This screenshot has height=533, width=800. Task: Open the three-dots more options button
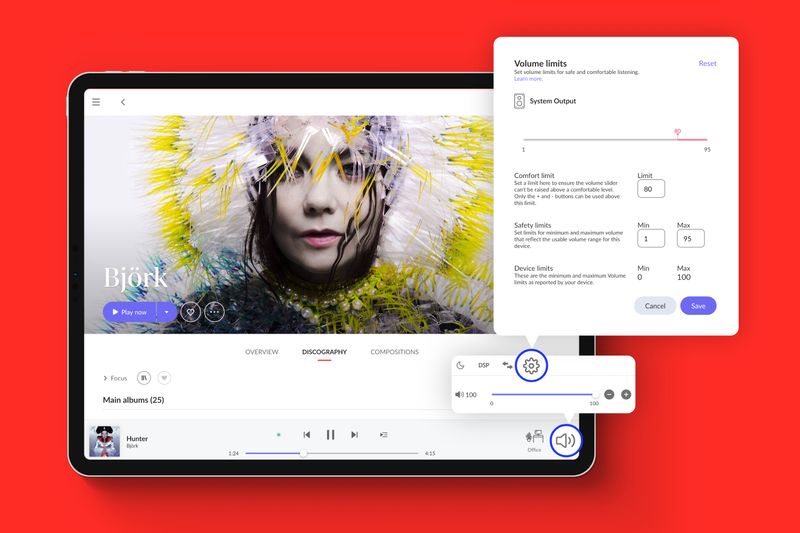click(214, 312)
